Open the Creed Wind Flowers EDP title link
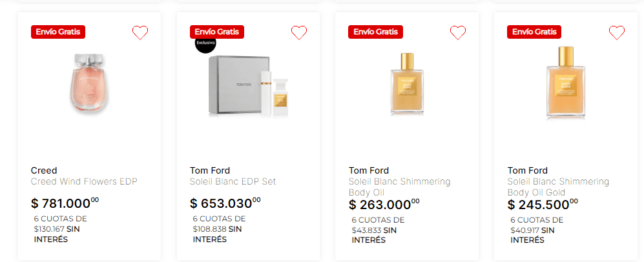This screenshot has width=644, height=262. coord(84,182)
